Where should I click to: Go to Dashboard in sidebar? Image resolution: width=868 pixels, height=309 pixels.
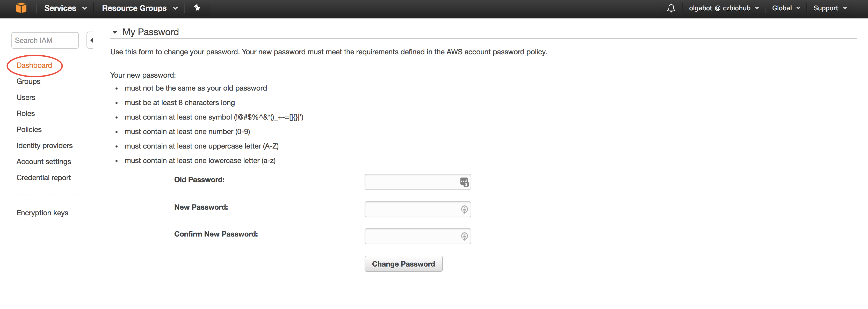click(x=34, y=65)
